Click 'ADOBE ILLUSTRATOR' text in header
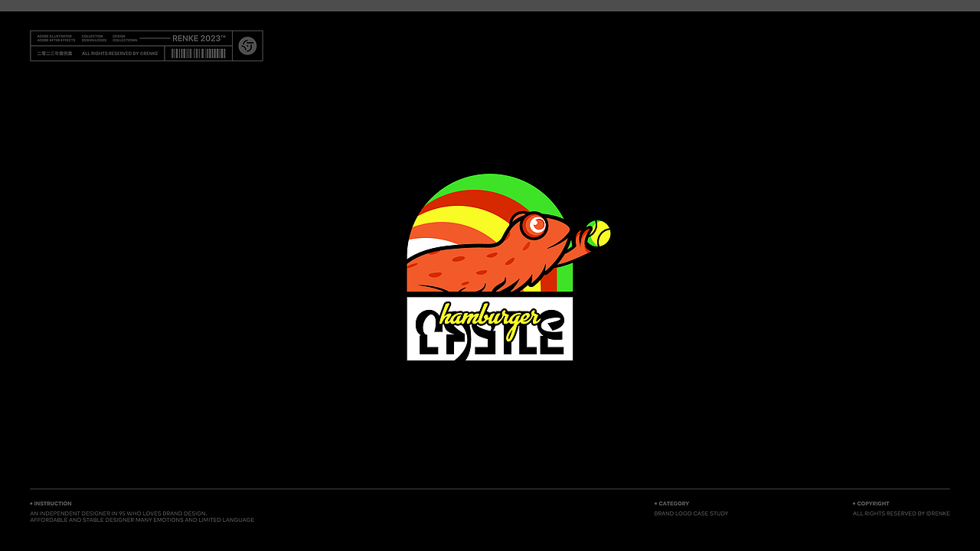Screen dimensions: 980x551 pos(54,36)
